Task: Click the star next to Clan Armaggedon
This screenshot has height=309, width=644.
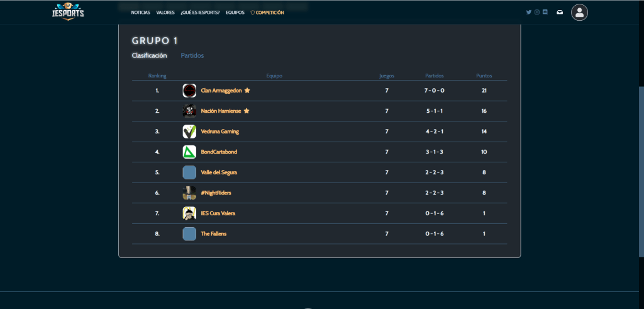Action: click(247, 91)
